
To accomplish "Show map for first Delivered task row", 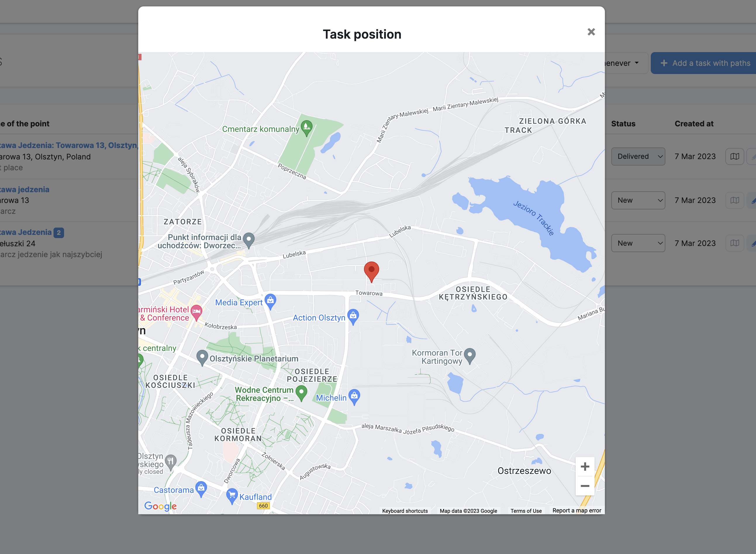I will [x=735, y=156].
